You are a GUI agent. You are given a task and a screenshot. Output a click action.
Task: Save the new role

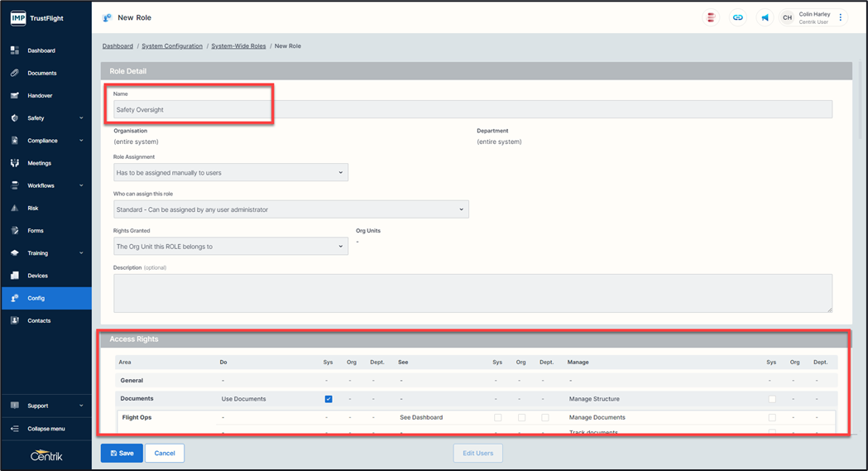click(x=121, y=453)
